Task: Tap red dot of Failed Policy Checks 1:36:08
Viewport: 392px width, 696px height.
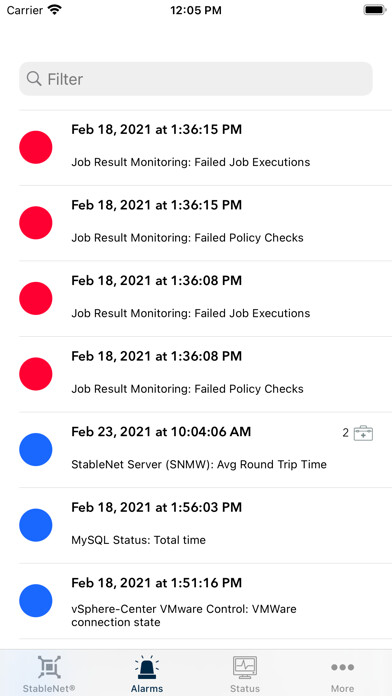Action: point(36,374)
